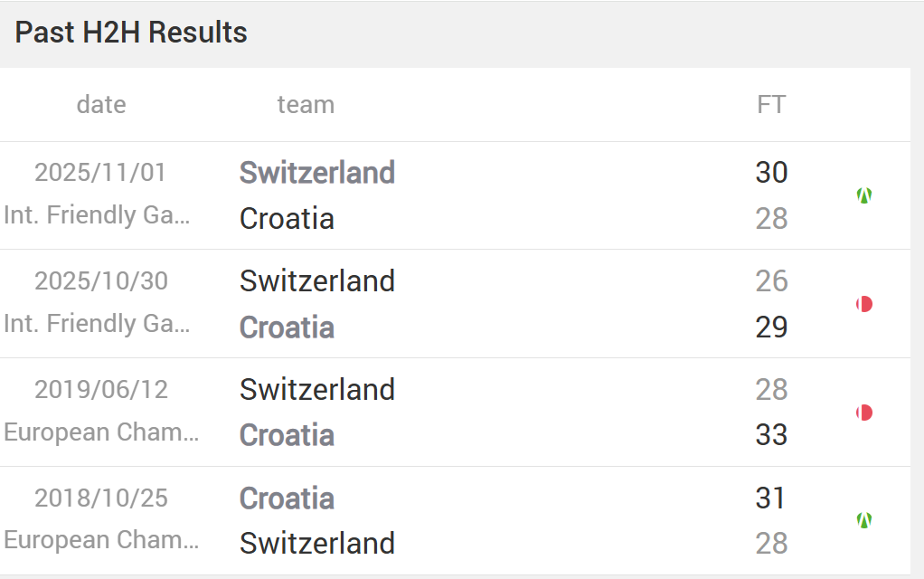Click the 2018/10/25 match date

click(101, 498)
